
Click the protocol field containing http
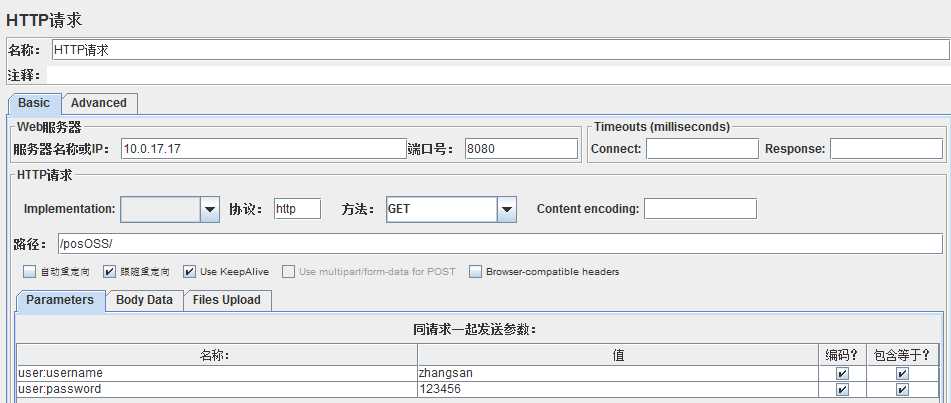pos(297,209)
